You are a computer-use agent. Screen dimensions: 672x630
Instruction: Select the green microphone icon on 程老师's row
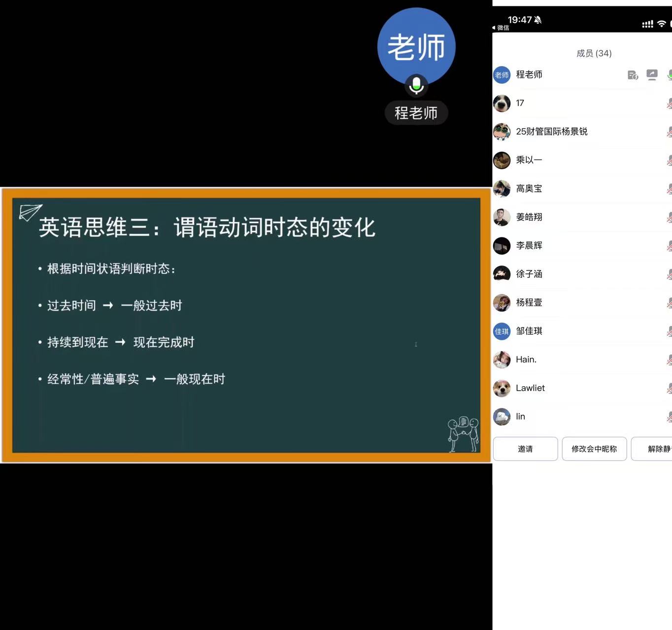[x=670, y=75]
